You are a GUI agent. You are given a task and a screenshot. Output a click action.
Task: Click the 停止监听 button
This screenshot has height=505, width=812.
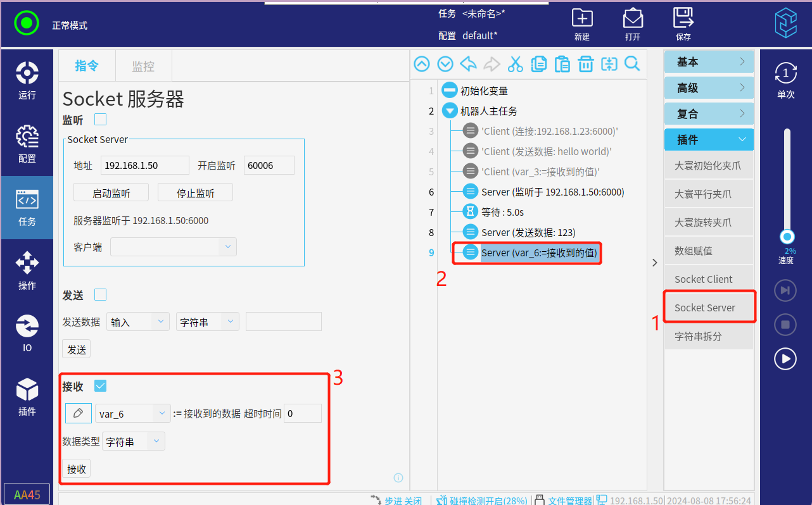tap(195, 193)
